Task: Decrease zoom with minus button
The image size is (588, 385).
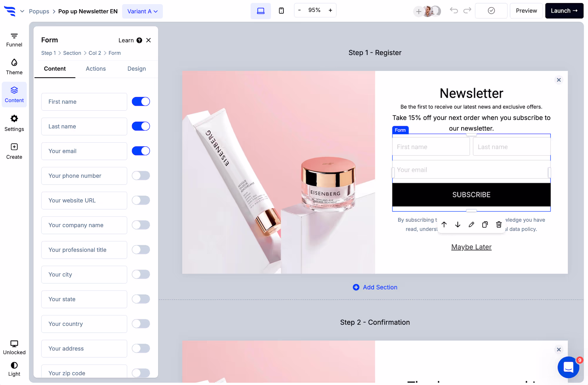Action: pos(299,10)
